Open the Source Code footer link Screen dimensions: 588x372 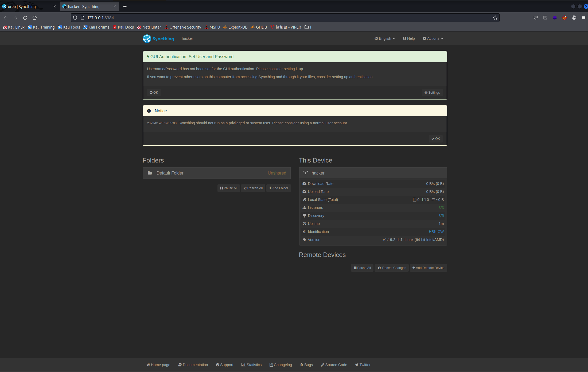tap(334, 365)
